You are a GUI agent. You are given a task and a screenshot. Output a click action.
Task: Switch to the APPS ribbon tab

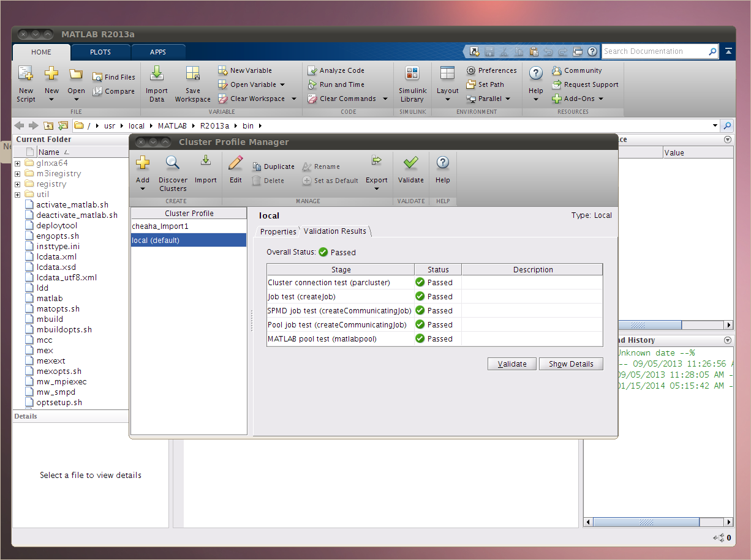coord(158,52)
